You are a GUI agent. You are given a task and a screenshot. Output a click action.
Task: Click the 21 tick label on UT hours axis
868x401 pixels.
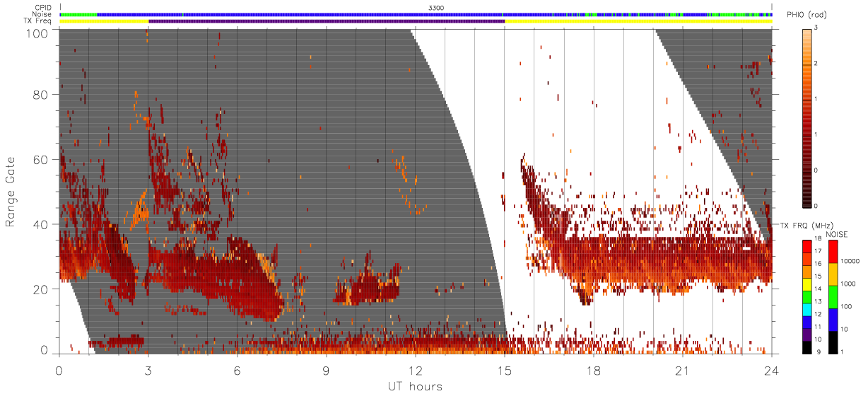683,371
